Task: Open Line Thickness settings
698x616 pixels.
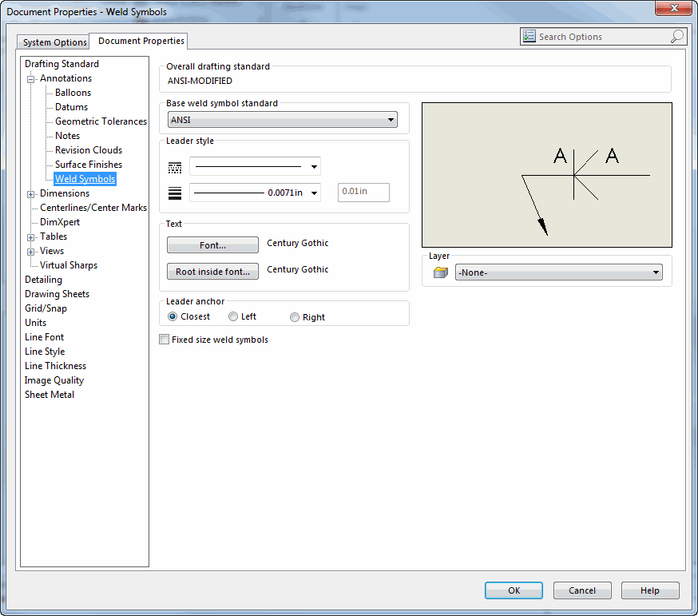Action: tap(56, 366)
